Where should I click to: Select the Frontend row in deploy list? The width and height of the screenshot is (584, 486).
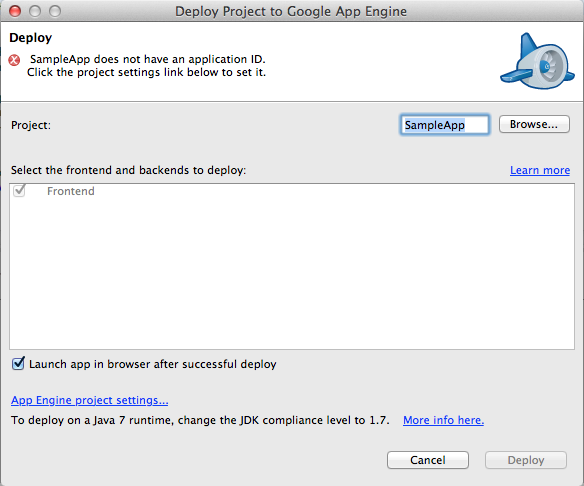(292, 191)
